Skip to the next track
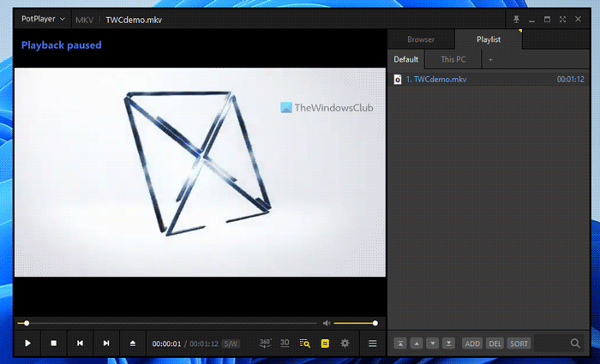The height and width of the screenshot is (364, 600). click(x=106, y=343)
